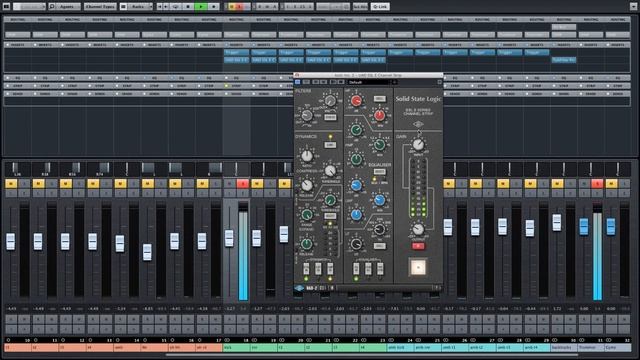Mute channel 18 with its M button
The image size is (640, 360).
tap(229, 184)
